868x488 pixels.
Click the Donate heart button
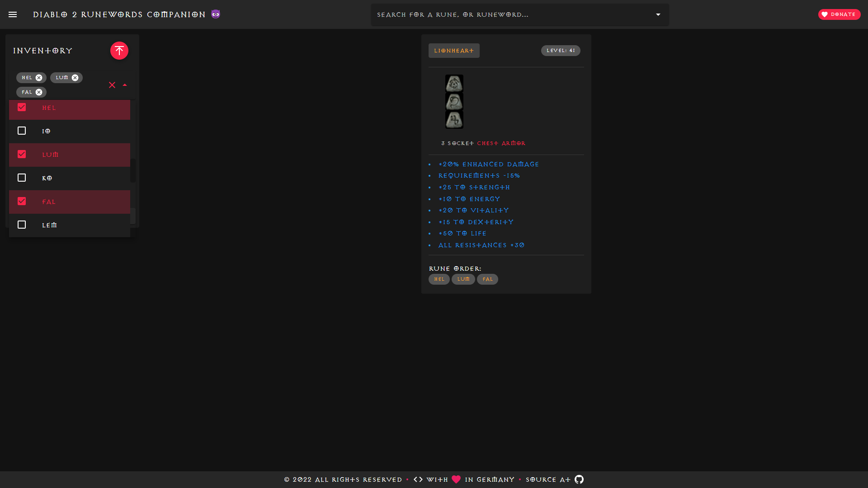click(839, 14)
